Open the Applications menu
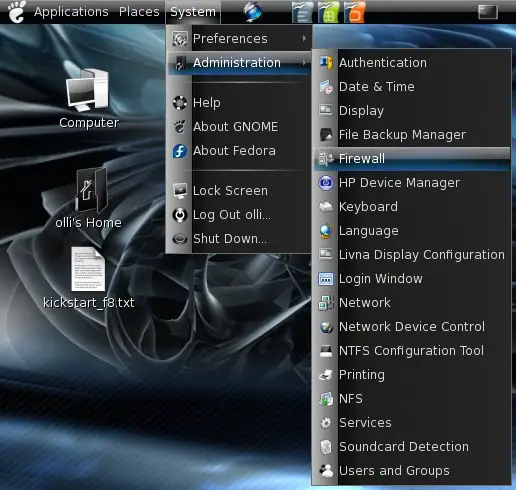This screenshot has width=516, height=490. (x=71, y=12)
